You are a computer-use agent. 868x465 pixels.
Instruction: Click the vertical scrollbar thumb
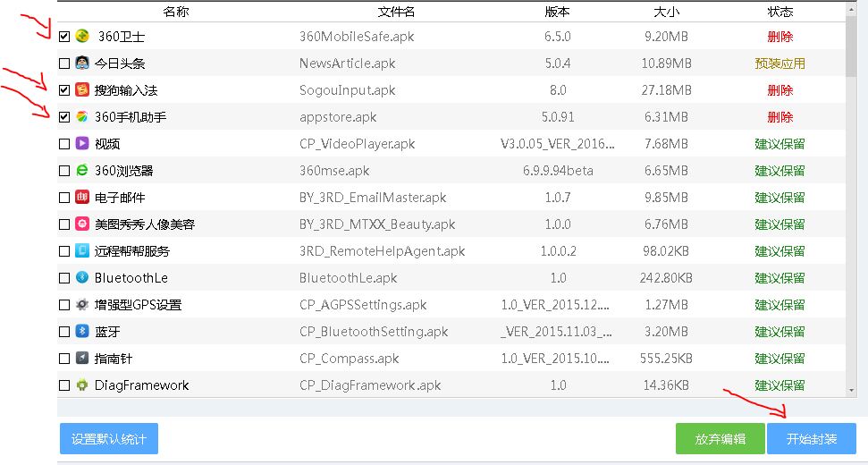851,46
